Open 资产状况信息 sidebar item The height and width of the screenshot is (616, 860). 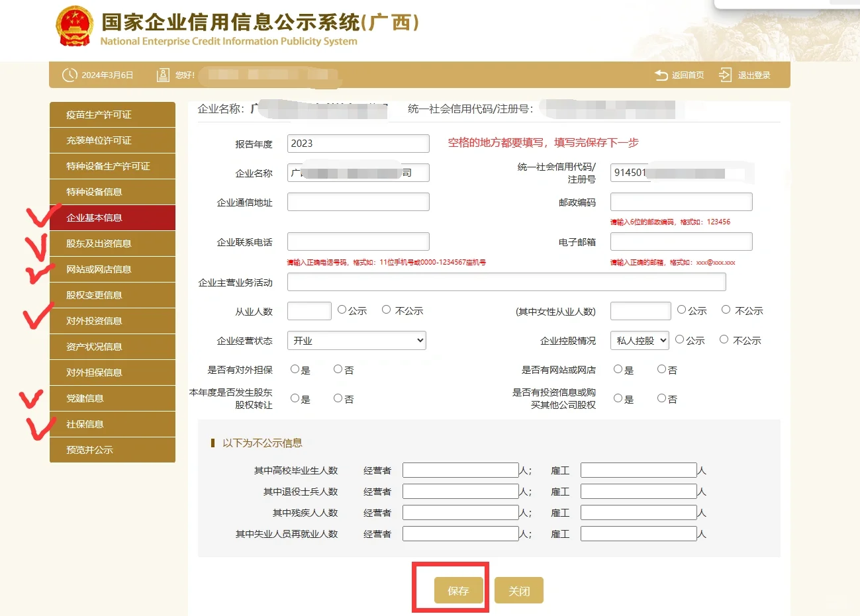pos(113,347)
